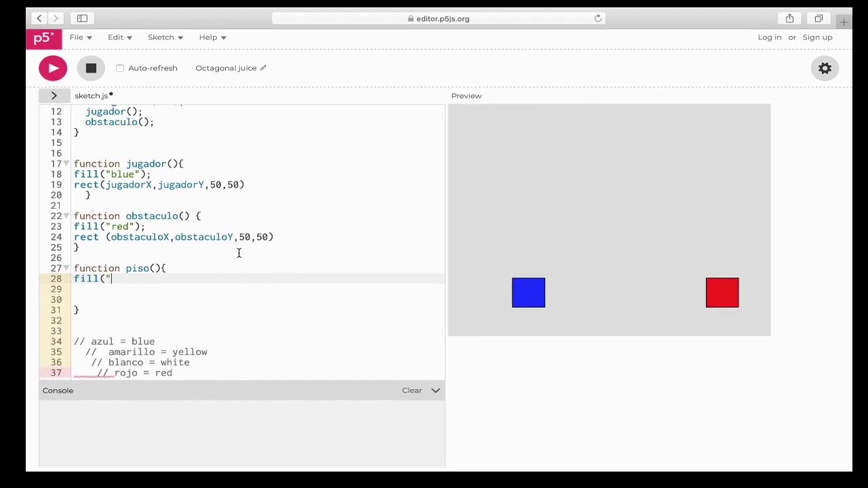Click the Preview panel heading
This screenshot has width=868, height=488.
(467, 96)
